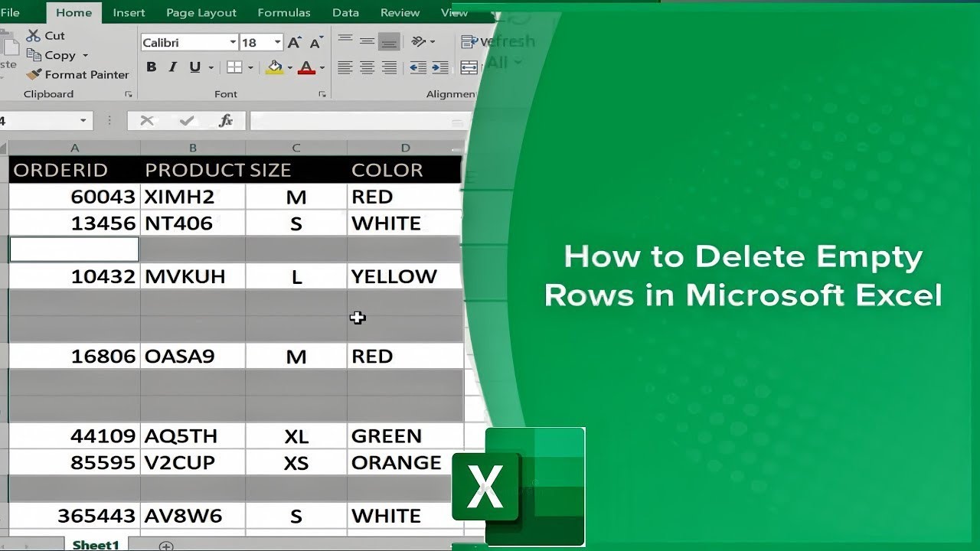This screenshot has width=980, height=551.
Task: Confirm entry with the checkmark icon
Action: [186, 120]
